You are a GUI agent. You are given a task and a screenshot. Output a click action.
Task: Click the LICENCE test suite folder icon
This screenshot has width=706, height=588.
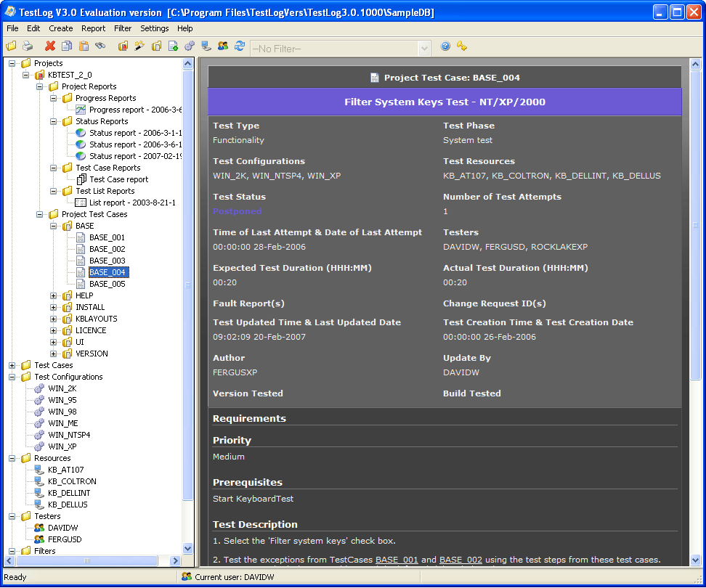[67, 331]
